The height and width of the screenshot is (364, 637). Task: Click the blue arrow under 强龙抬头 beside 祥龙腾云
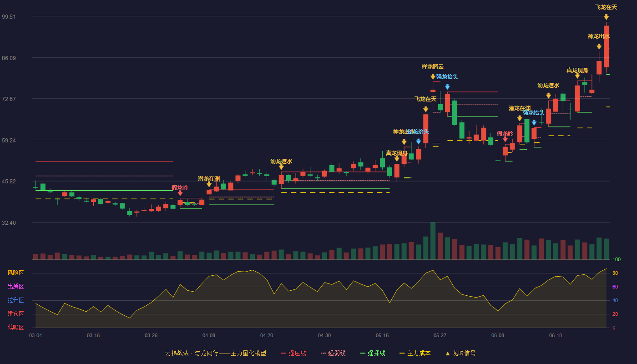447,87
